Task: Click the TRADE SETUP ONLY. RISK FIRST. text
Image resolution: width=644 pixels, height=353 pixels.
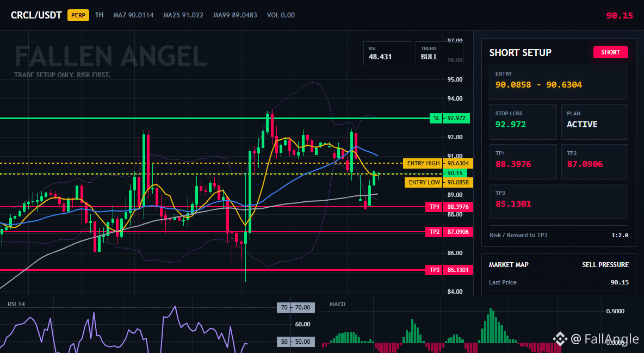Action: pyautogui.click(x=62, y=75)
